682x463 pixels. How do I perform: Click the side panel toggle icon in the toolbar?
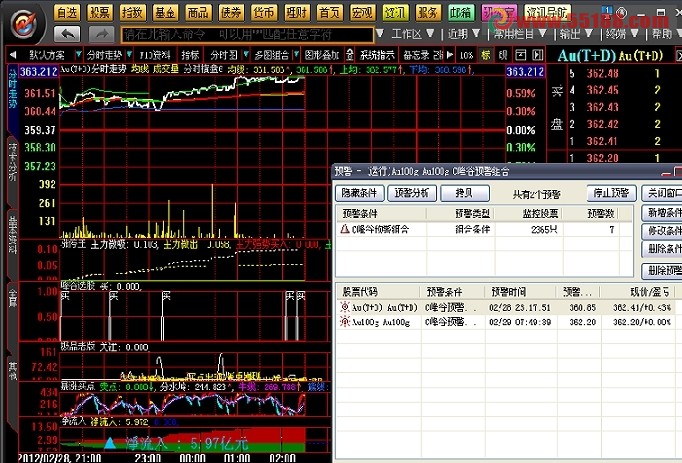tap(538, 55)
